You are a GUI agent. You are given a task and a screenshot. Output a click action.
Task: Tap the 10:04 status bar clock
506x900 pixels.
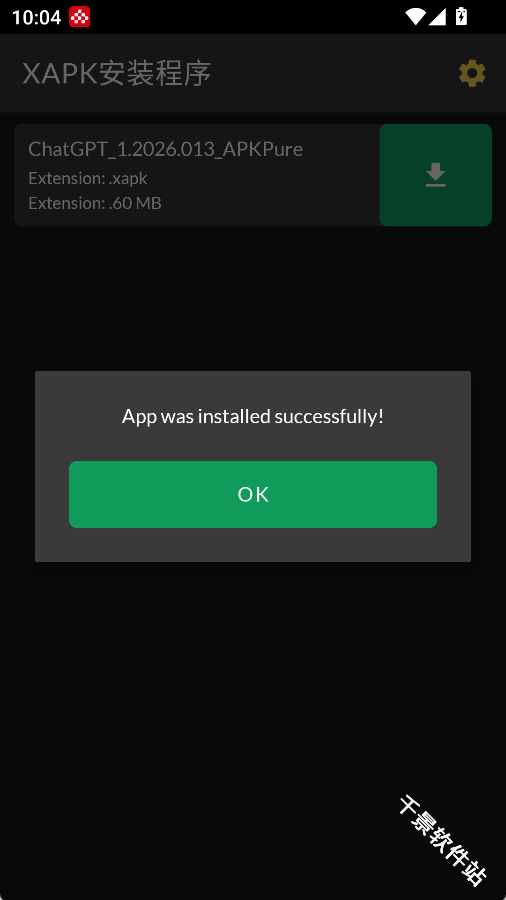click(36, 17)
